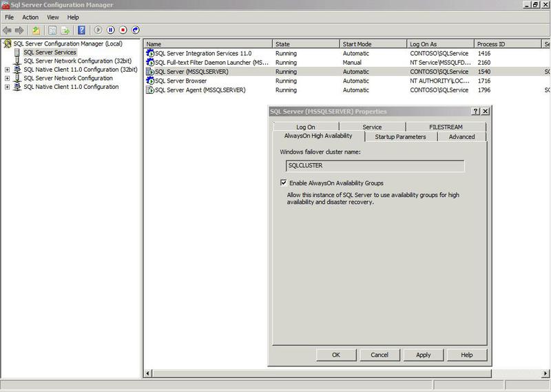Click the application icon in the title bar
The width and height of the screenshot is (551, 392).
pos(6,5)
